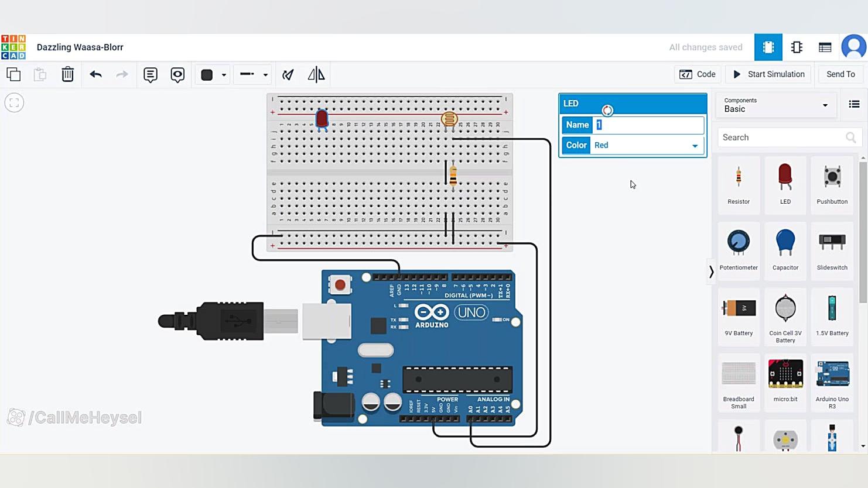The image size is (868, 488).
Task: Select the 9V Battery component
Action: [x=739, y=315]
